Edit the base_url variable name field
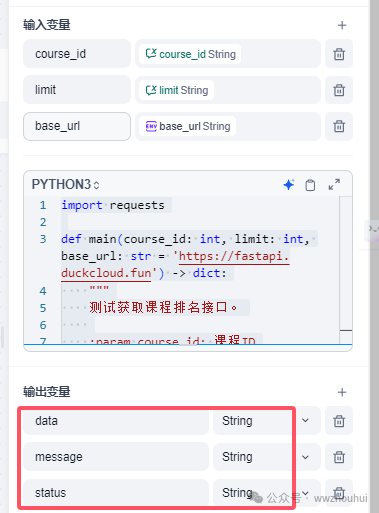Screen dimensions: 379x513 point(77,126)
